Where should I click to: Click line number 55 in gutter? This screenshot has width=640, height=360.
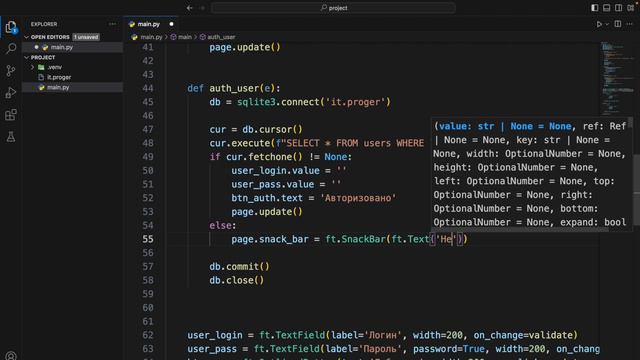coord(148,239)
